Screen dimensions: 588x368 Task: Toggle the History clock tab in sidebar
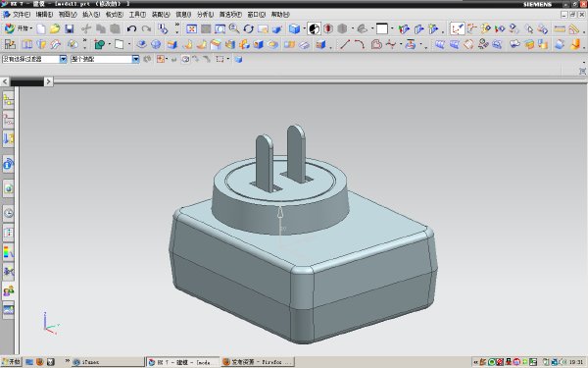[9, 213]
